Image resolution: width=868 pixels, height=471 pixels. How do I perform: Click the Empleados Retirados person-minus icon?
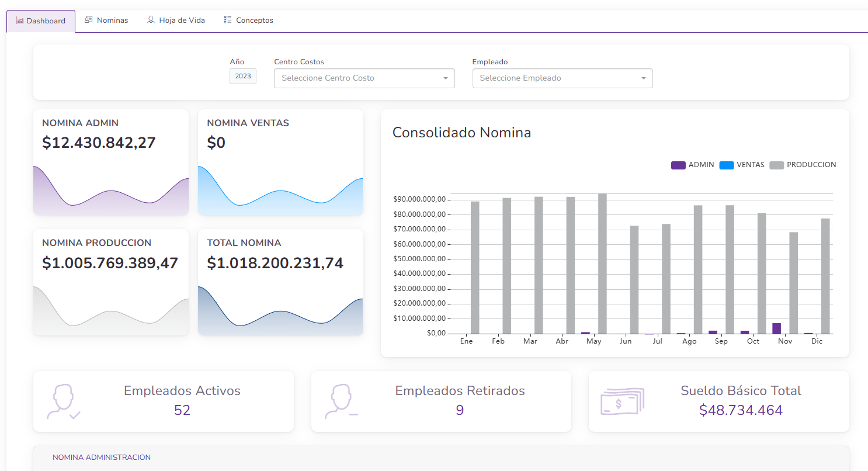pyautogui.click(x=341, y=402)
